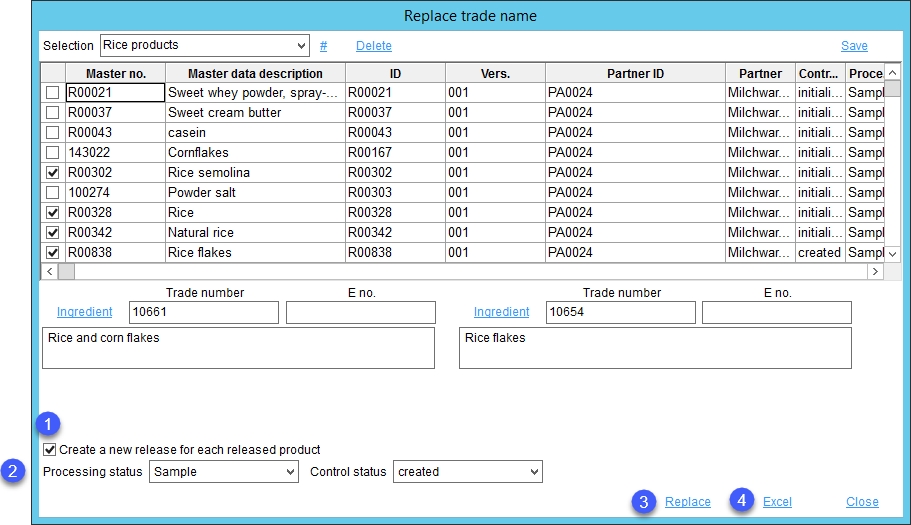Check the Powder salt row checkbox
The width and height of the screenshot is (911, 525).
(53, 192)
